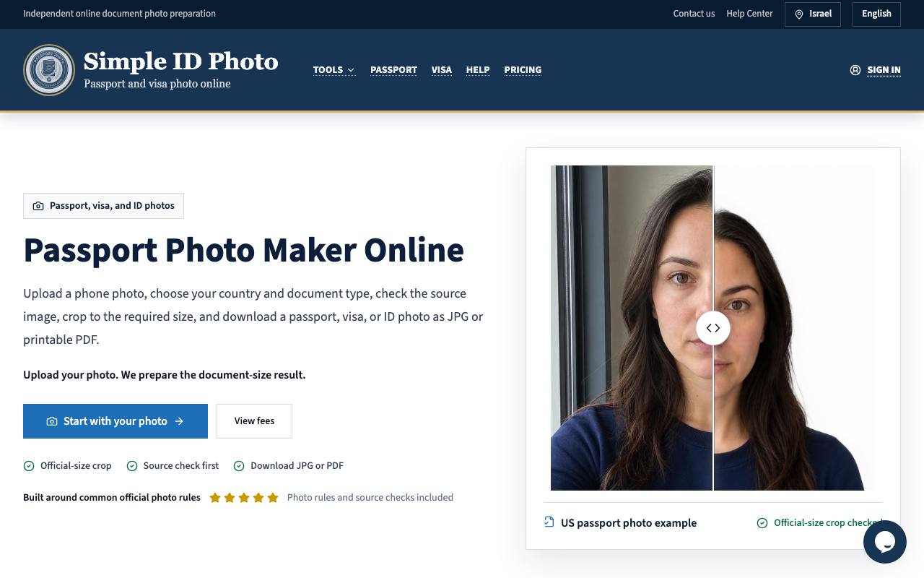
Task: Click the checkmark icon beside Source check first
Action: pos(132,466)
